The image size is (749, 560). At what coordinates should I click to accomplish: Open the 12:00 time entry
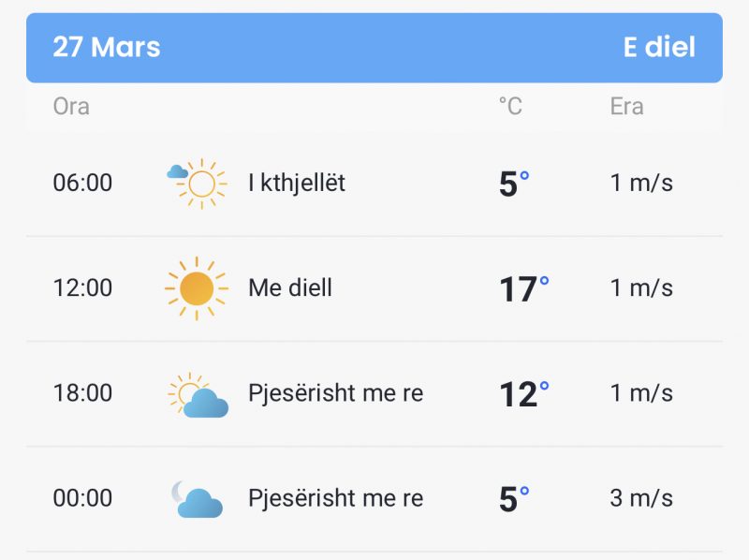click(82, 288)
